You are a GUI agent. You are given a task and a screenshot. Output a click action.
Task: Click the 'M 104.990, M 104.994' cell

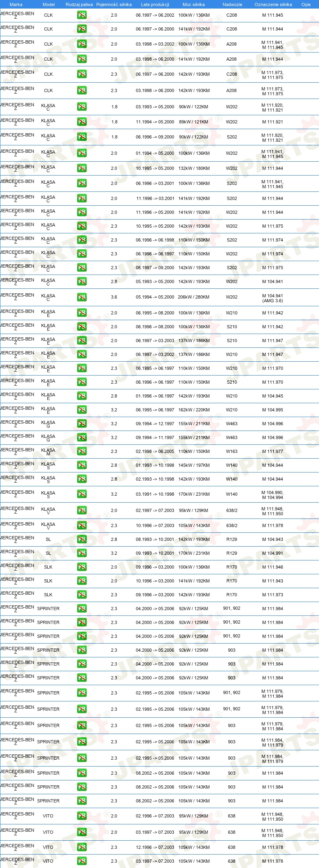[272, 495]
